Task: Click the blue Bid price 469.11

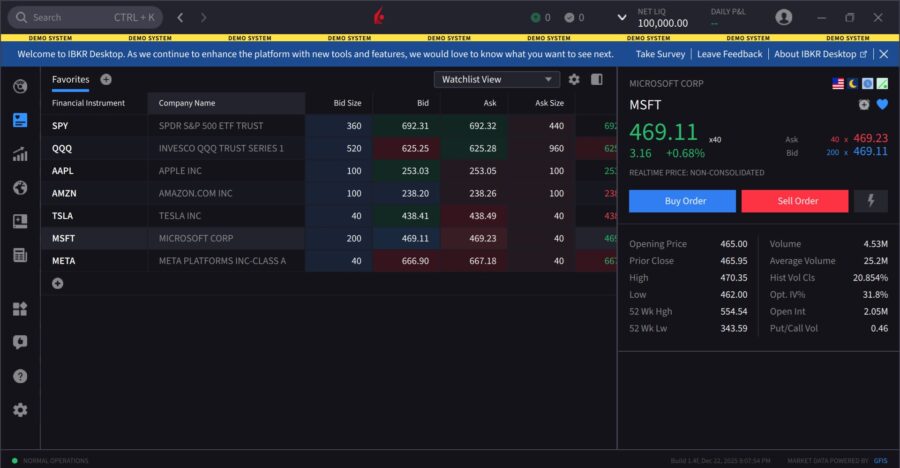Action: pos(870,152)
